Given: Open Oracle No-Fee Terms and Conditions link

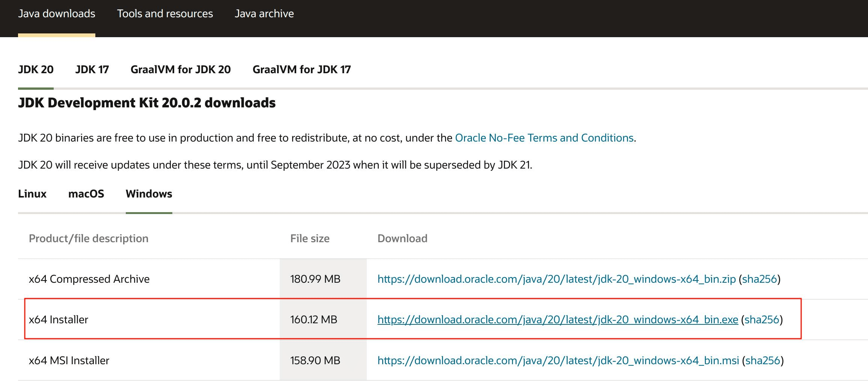Looking at the screenshot, I should coord(544,138).
